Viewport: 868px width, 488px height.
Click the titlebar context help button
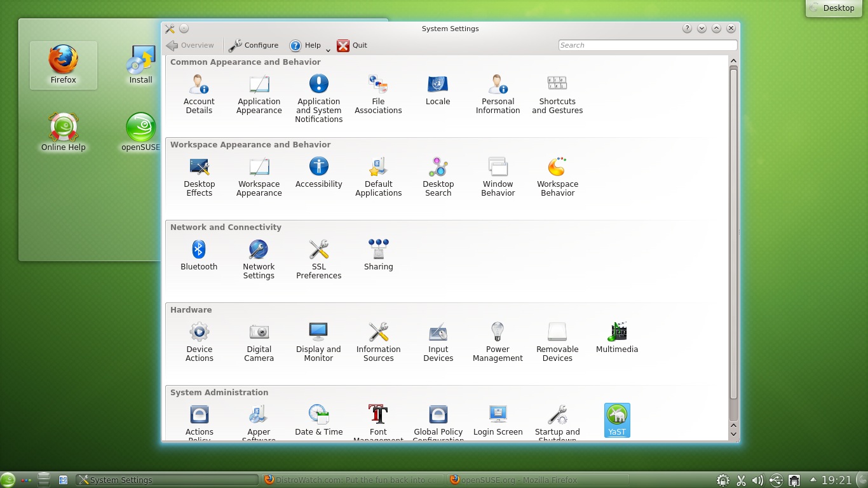(x=687, y=29)
